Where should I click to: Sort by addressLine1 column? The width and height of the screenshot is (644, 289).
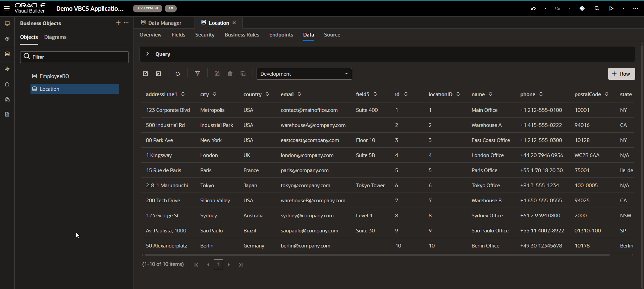coord(183,94)
